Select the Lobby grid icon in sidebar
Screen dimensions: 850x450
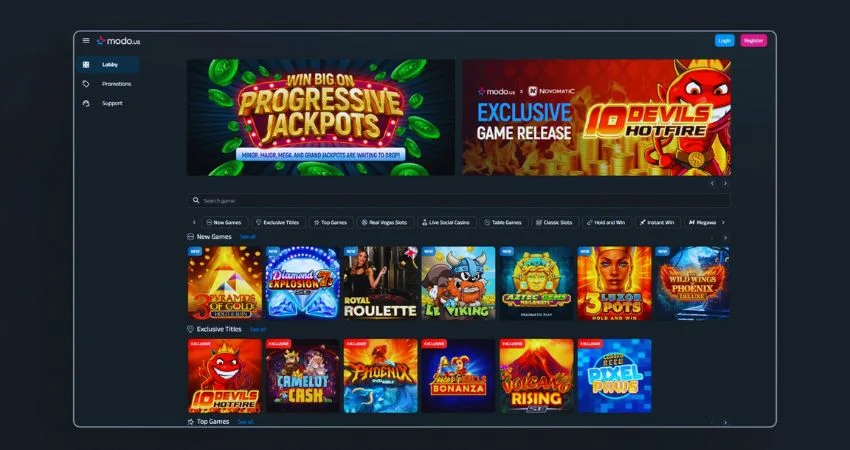click(86, 65)
